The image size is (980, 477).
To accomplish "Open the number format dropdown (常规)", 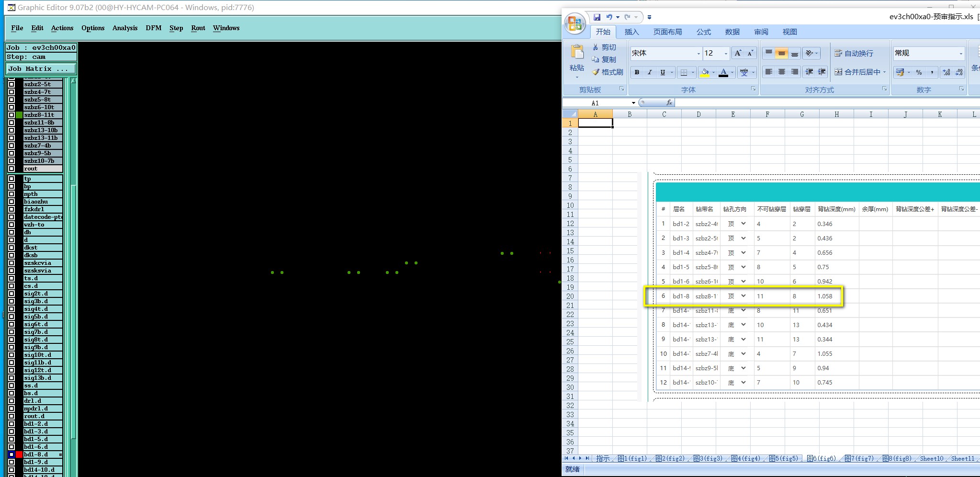I will pyautogui.click(x=961, y=53).
